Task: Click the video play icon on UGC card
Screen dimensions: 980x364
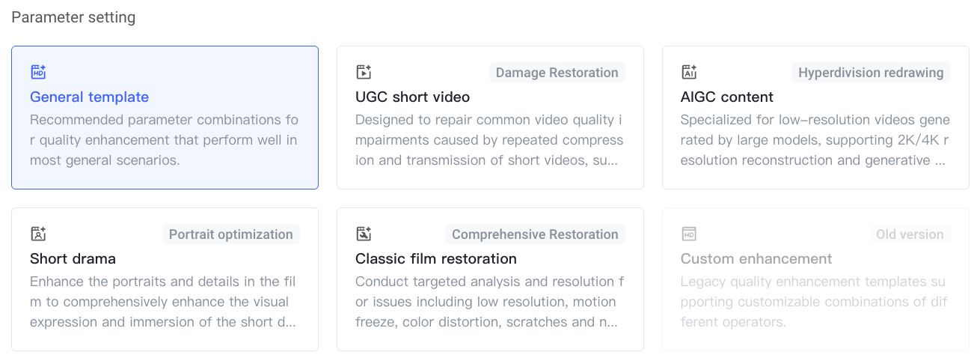Action: (x=364, y=72)
